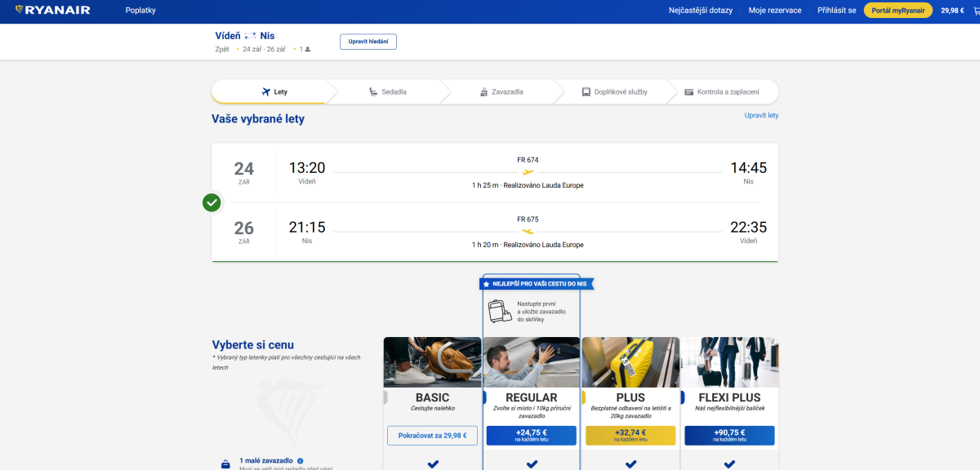Pick the Flexi Plus +90,75 € button
Image resolution: width=980 pixels, height=470 pixels.
click(x=729, y=436)
